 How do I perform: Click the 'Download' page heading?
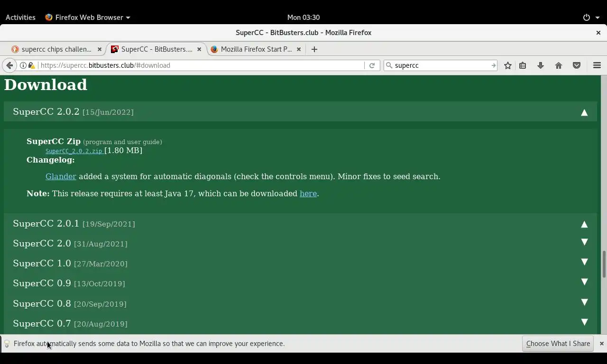(x=46, y=84)
